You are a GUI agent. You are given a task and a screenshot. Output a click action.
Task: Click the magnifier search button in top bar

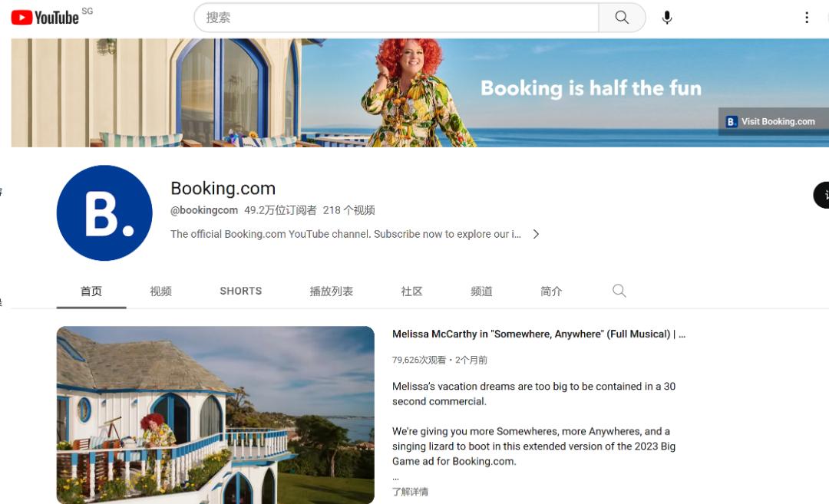[622, 18]
